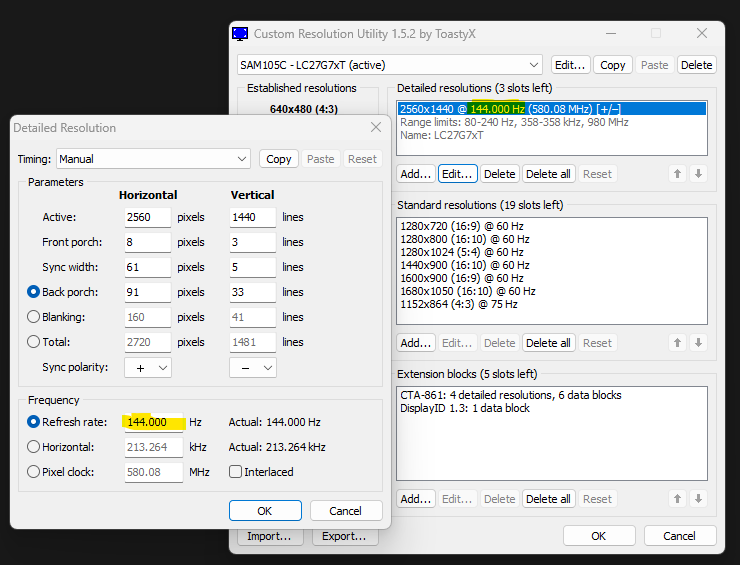Click the Refresh rate 144.000 field
Viewport: 740px width, 565px height.
pyautogui.click(x=154, y=422)
